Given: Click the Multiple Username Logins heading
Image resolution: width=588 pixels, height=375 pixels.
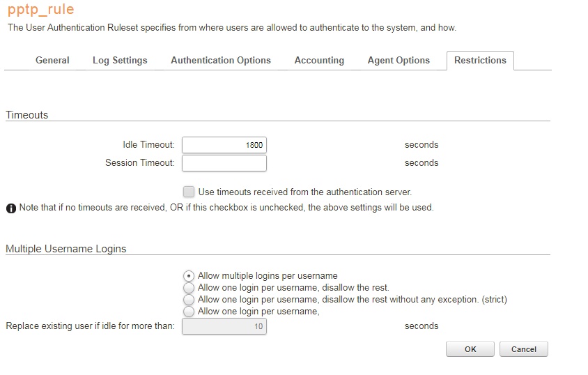Looking at the screenshot, I should pyautogui.click(x=66, y=249).
